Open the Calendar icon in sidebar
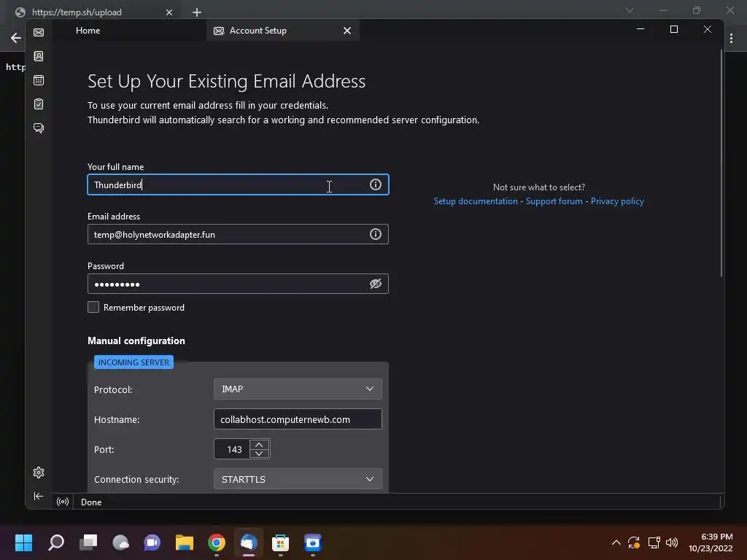This screenshot has height=560, width=747. (39, 80)
